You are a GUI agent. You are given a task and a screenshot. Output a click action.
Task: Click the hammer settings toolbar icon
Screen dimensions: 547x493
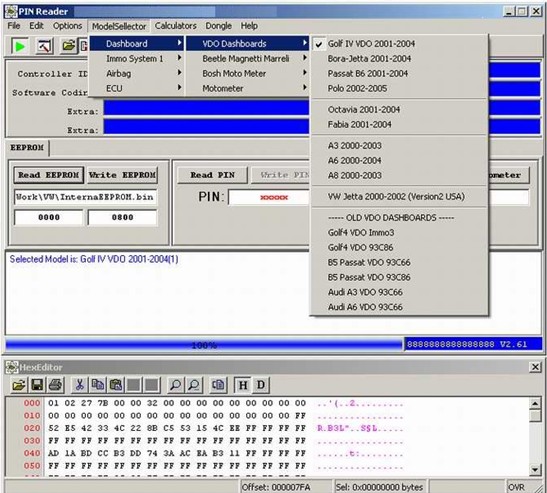[x=44, y=46]
